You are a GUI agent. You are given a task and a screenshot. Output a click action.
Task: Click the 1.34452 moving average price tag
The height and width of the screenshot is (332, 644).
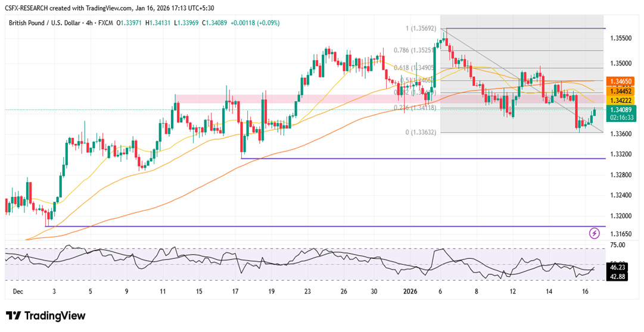pyautogui.click(x=621, y=90)
